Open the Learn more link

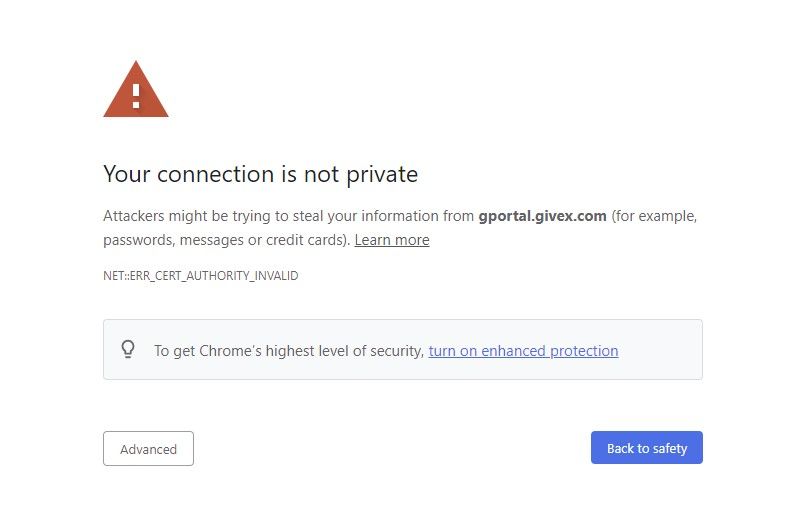392,240
